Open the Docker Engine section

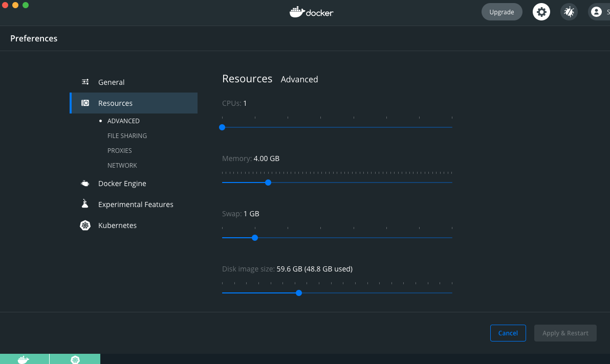tap(134, 184)
